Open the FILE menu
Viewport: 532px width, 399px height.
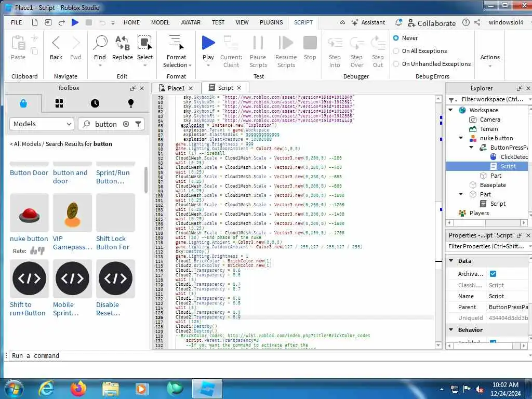(16, 22)
